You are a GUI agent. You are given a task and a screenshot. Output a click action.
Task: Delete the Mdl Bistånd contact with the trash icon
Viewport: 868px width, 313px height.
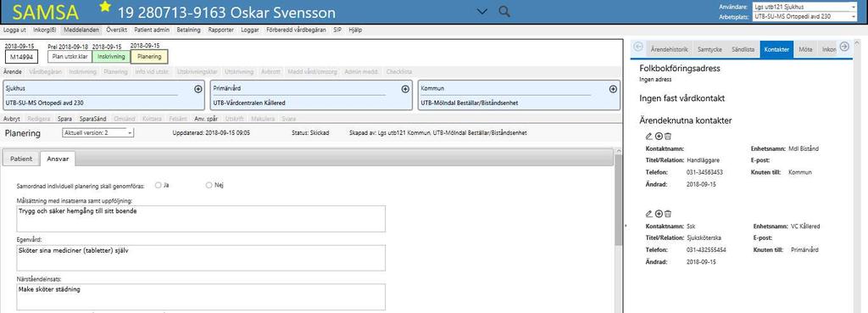click(668, 137)
